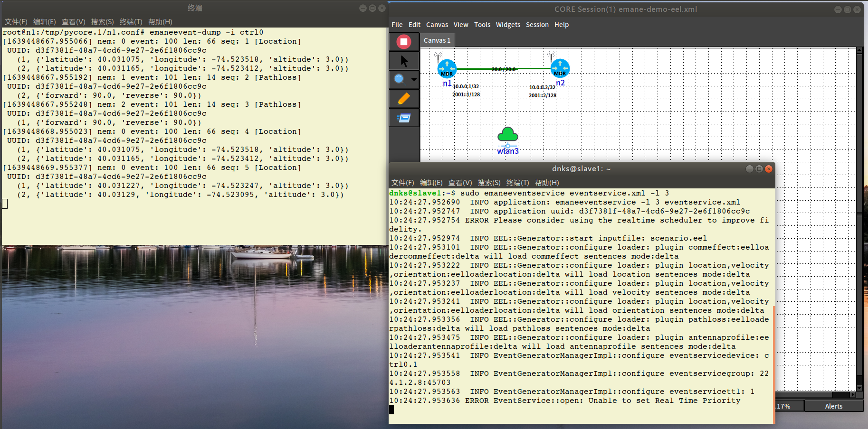
Task: Open the Session menu in CORE
Action: point(537,25)
